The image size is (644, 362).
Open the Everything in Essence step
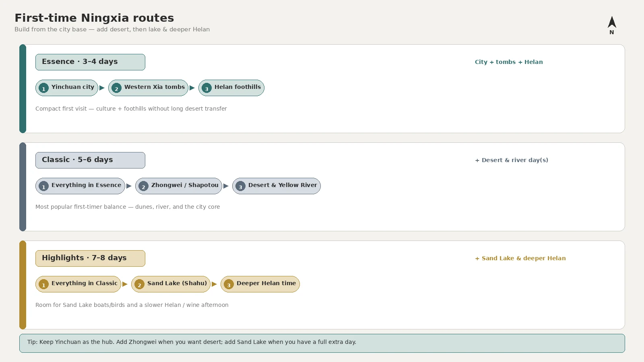(x=80, y=186)
